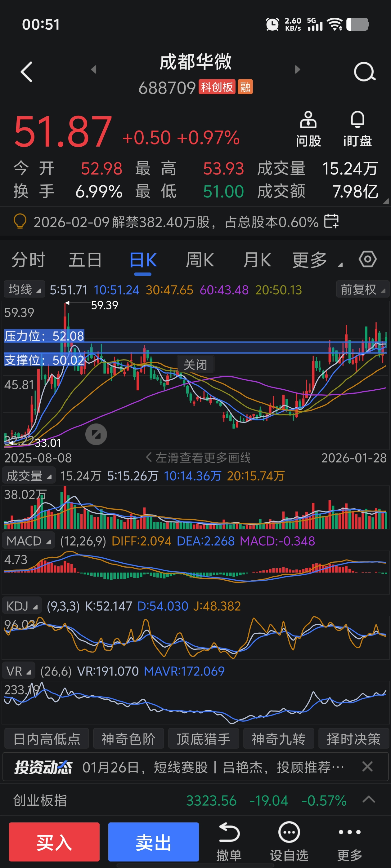Viewport: 391px width, 868px height.
Task: Dismiss the 投资动态 banner with X
Action: click(x=367, y=766)
